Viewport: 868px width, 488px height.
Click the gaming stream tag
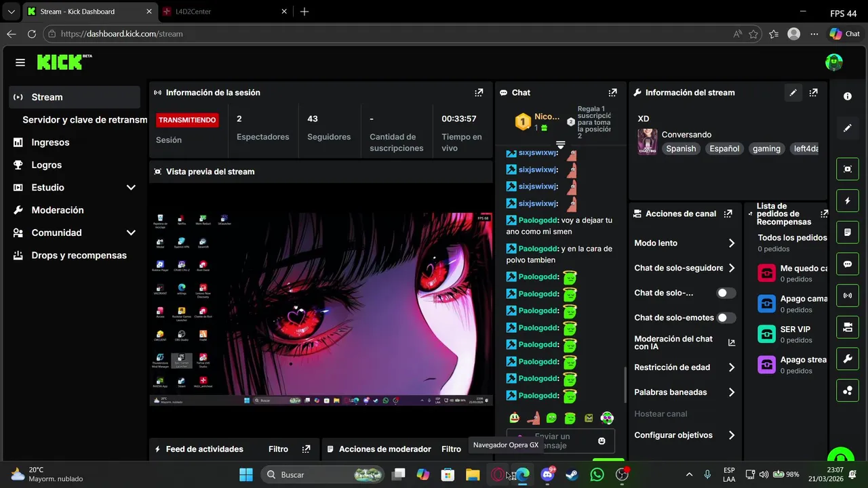click(x=766, y=148)
